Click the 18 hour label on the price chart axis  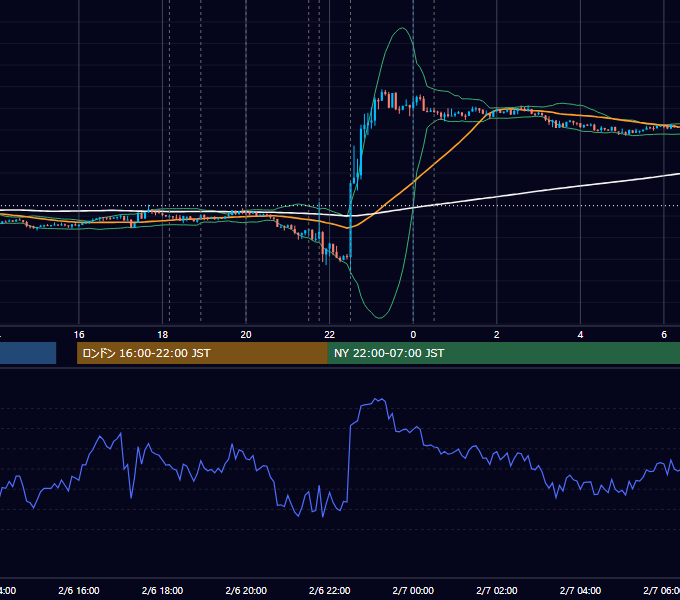[163, 335]
